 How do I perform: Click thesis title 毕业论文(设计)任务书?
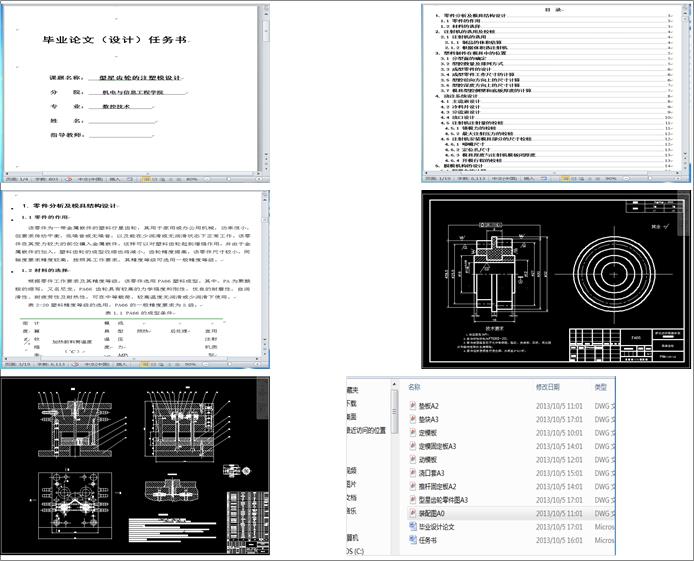pos(116,40)
